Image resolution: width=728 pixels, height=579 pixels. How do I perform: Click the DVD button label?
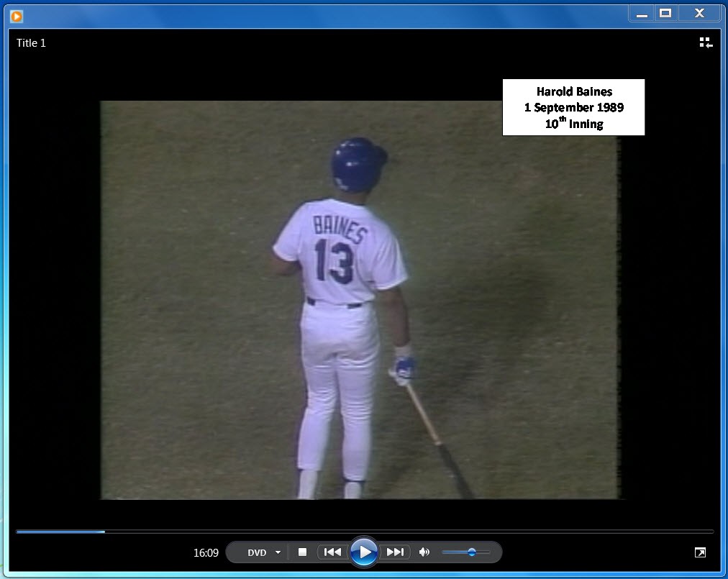(257, 552)
